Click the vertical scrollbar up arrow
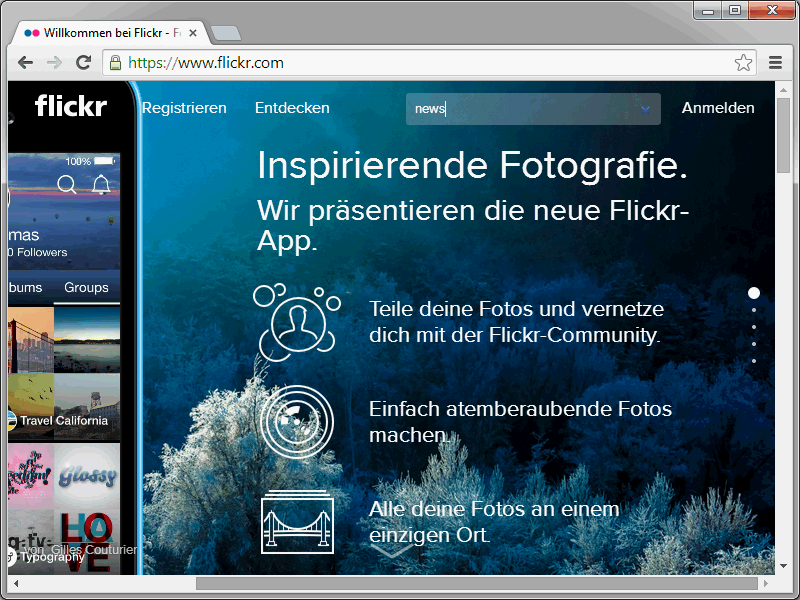Screen dimensions: 800x600 pos(783,90)
